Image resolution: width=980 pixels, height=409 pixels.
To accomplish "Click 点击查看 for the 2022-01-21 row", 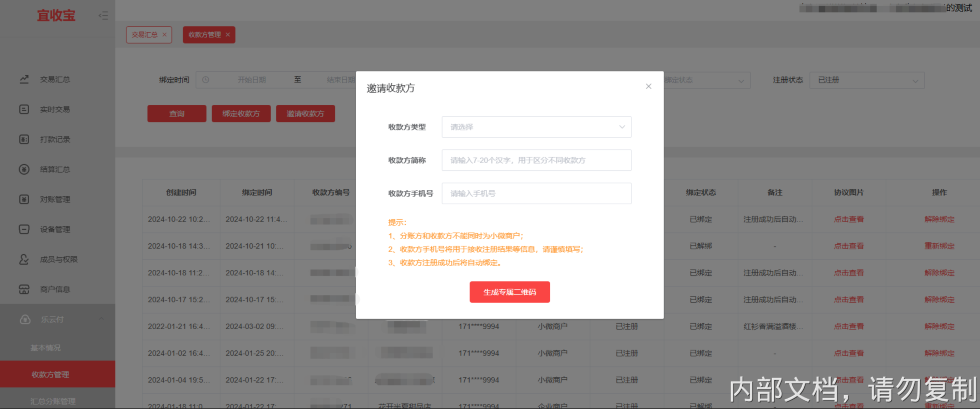I will [849, 326].
